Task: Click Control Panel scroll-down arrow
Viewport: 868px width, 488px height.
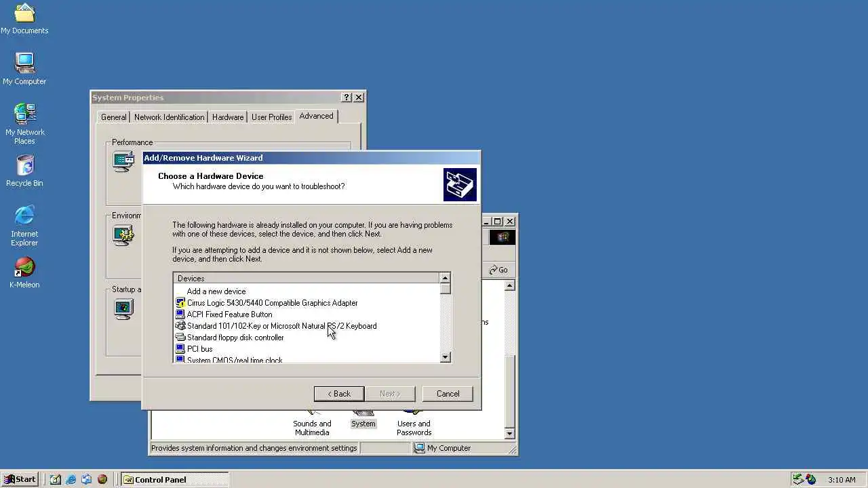Action: pos(510,433)
